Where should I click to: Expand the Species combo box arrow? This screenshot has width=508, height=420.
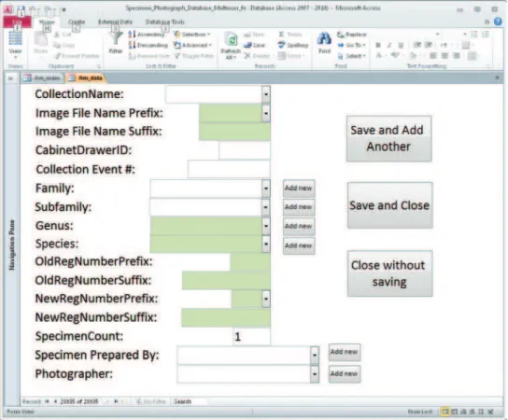click(x=265, y=245)
